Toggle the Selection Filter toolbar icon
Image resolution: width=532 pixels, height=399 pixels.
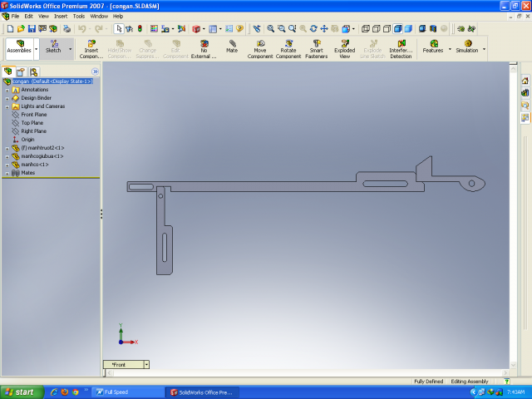click(x=130, y=29)
